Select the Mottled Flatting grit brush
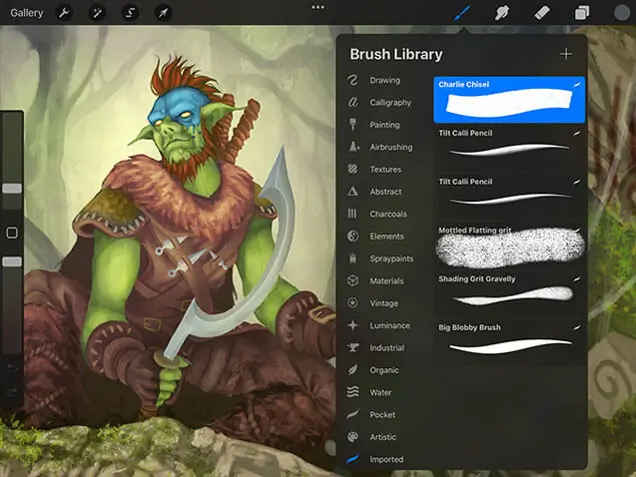The image size is (636, 477). (509, 246)
